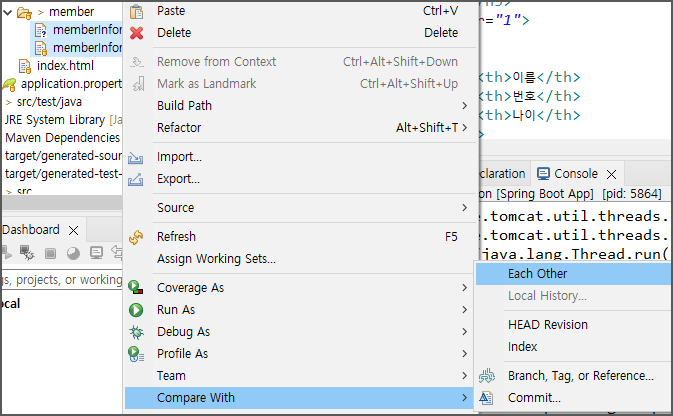Click the debug-relaunch Dashboard toolbar icon
673x416 pixels.
(27, 253)
